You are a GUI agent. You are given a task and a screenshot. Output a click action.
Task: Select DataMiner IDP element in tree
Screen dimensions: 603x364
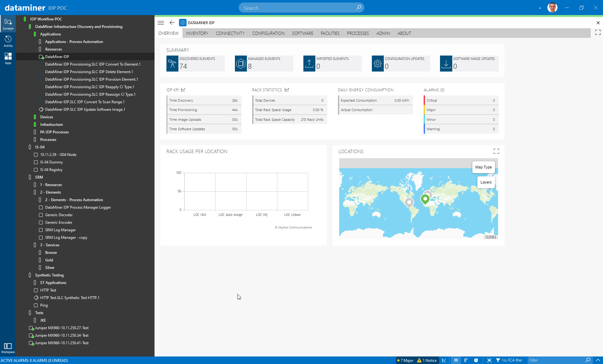(57, 57)
